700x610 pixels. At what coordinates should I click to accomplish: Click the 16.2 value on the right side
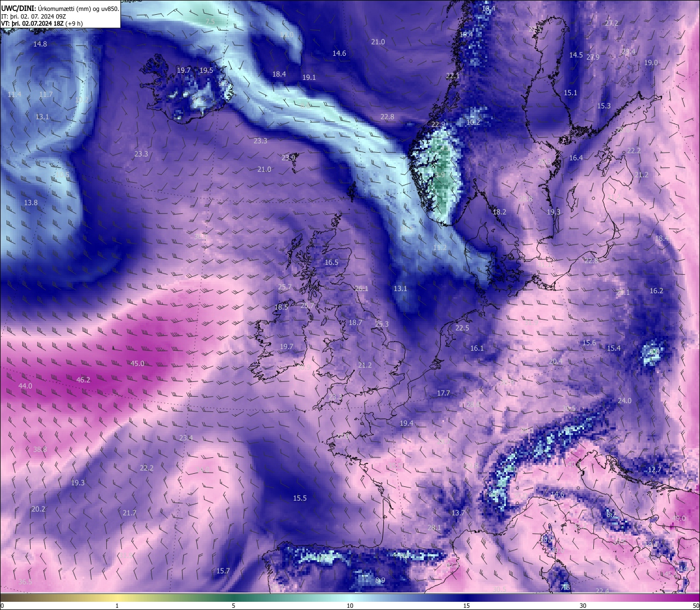[656, 291]
